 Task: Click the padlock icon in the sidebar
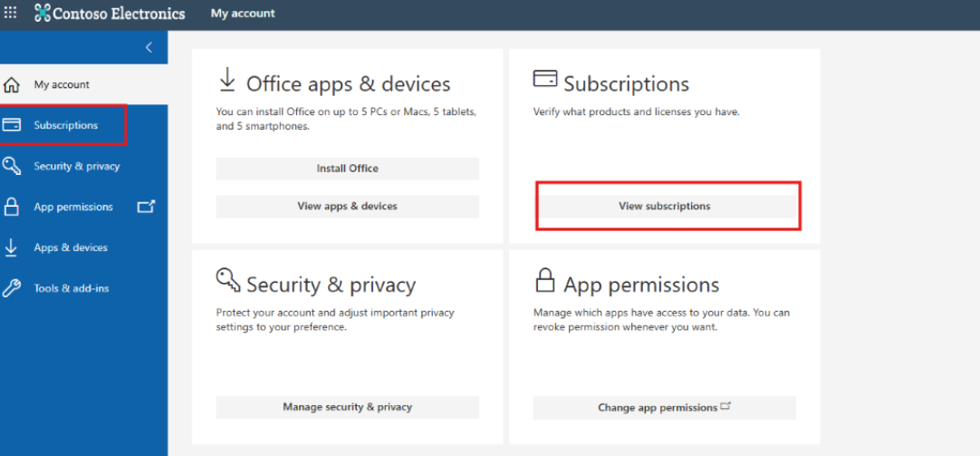click(11, 207)
